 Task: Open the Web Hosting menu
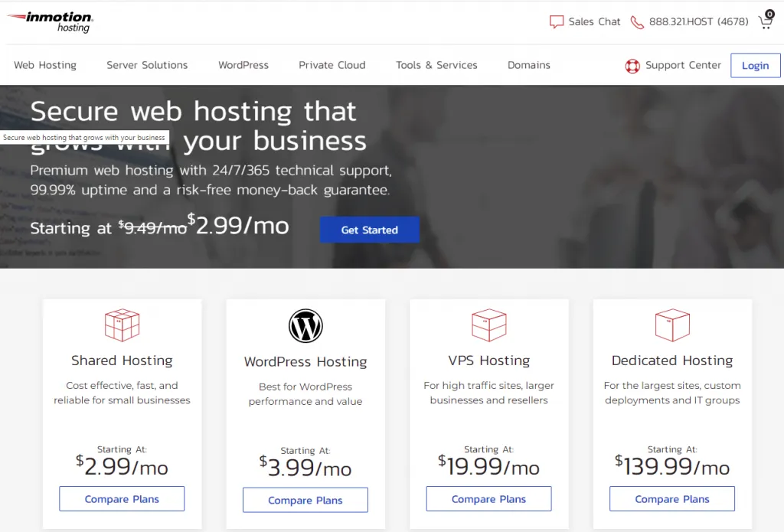45,65
